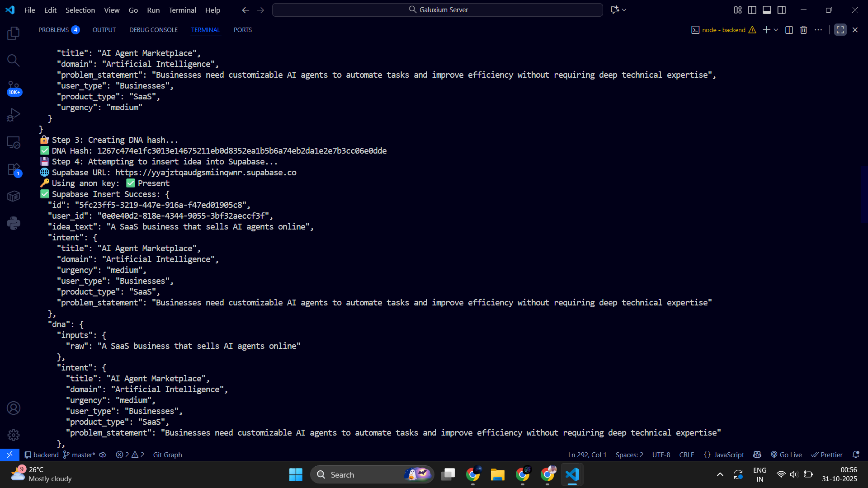Click Git Graph in the status bar

point(167,455)
